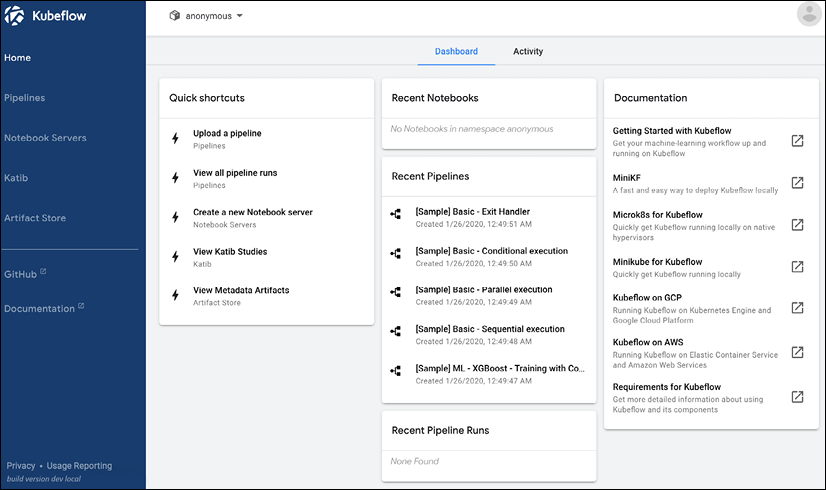
Task: Open Pipelines in sidebar
Action: tap(25, 98)
